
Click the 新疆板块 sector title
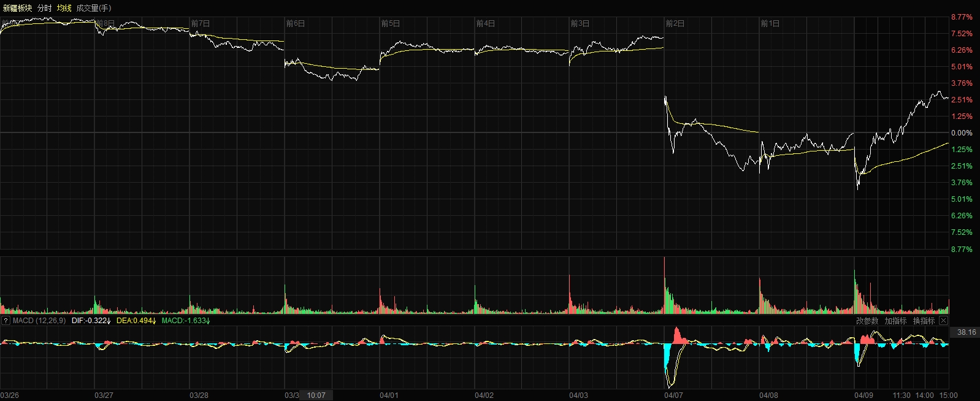[x=17, y=8]
